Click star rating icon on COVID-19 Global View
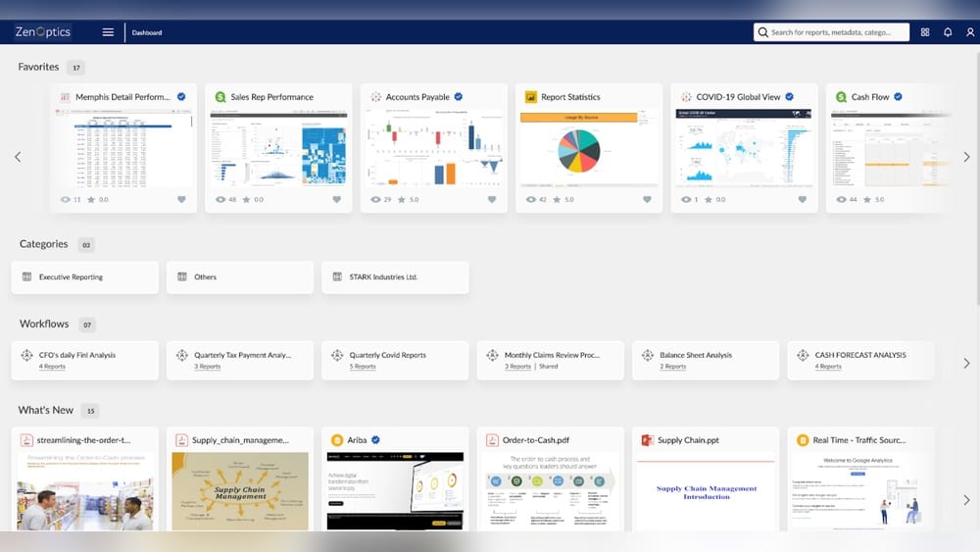 click(709, 199)
